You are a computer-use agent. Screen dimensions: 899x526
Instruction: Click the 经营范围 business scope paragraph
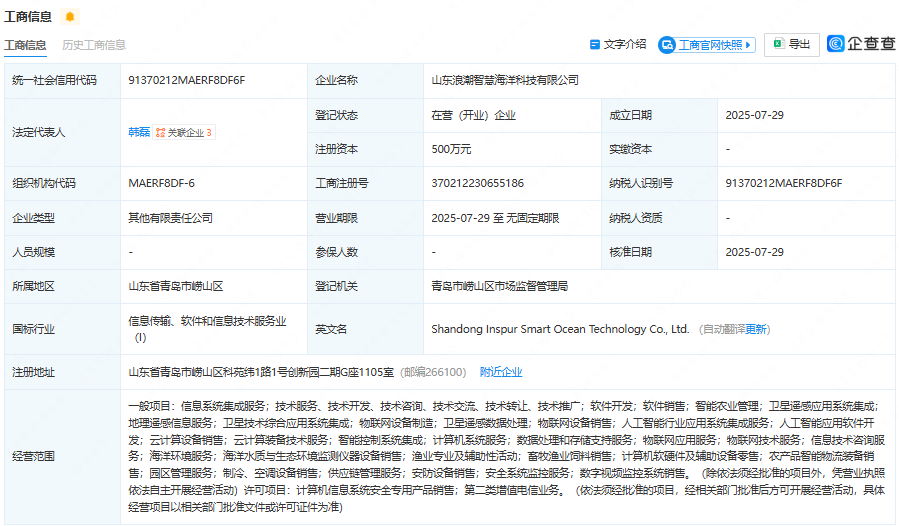coord(507,457)
